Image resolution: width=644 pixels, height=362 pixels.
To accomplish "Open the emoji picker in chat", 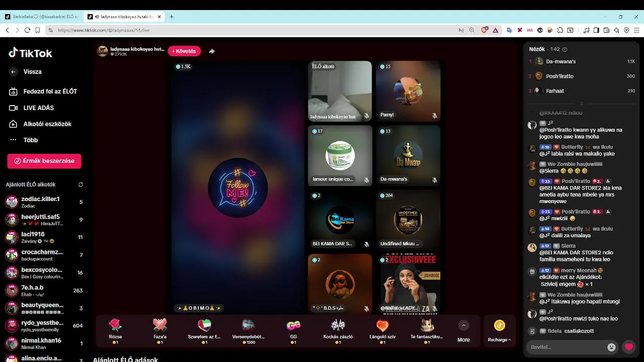I will click(612, 347).
